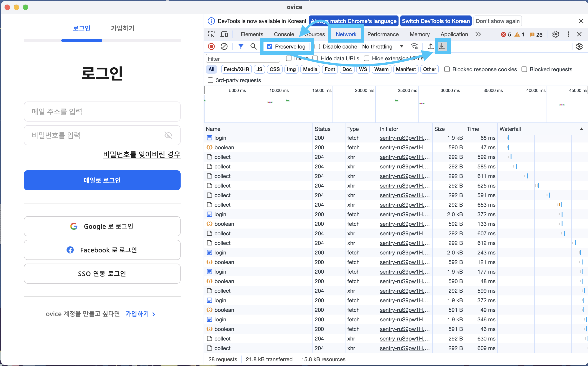Focus the network Filter text field
This screenshot has width=588, height=366.
pyautogui.click(x=243, y=59)
